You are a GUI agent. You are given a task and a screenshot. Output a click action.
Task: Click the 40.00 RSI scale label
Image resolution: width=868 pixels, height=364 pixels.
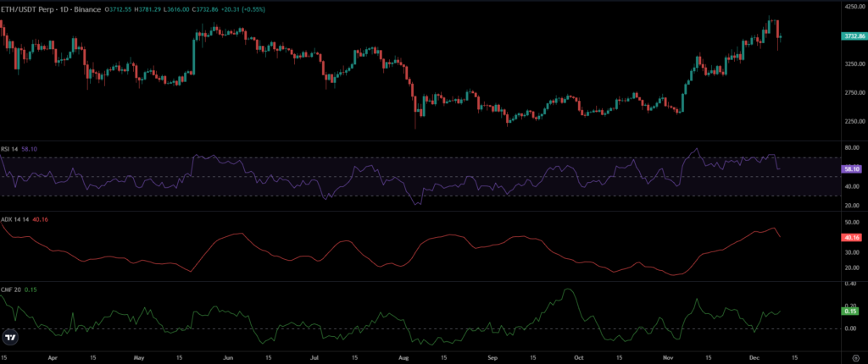[851, 186]
